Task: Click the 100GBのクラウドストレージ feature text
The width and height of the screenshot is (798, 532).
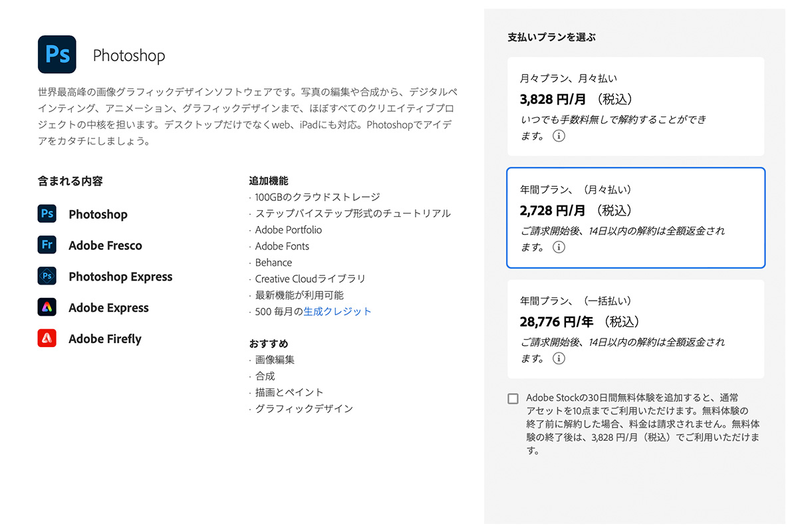Action: point(317,197)
